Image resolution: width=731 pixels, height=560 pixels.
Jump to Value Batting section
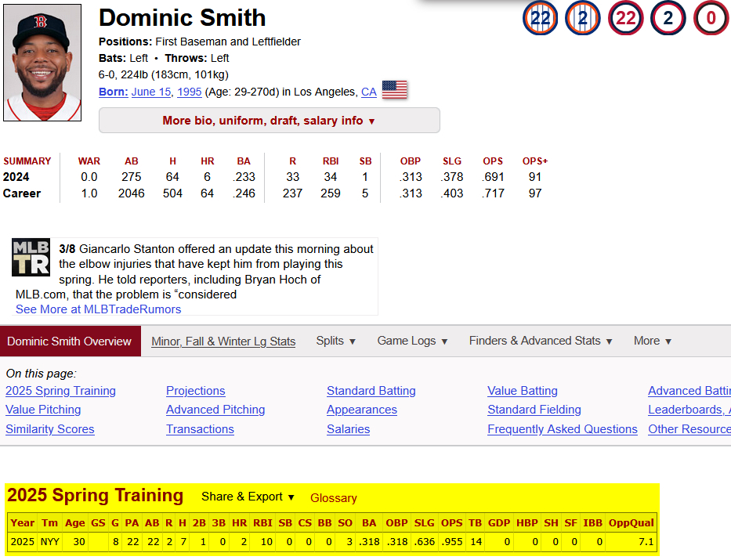[523, 391]
